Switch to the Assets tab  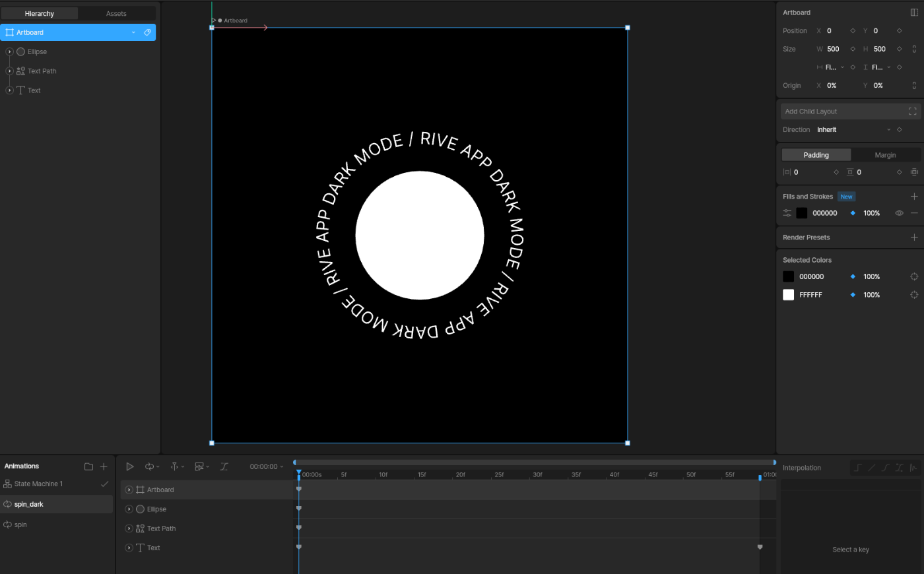point(116,13)
